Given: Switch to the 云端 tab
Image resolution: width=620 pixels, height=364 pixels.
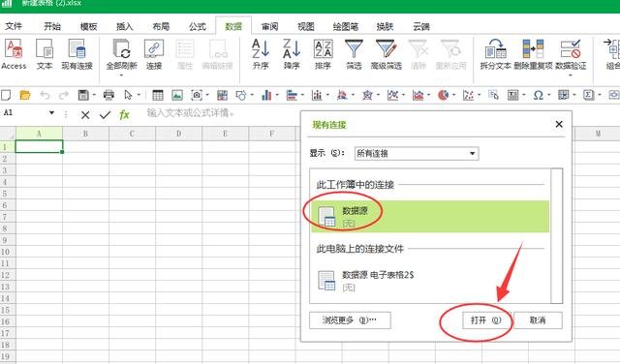Looking at the screenshot, I should 421,26.
